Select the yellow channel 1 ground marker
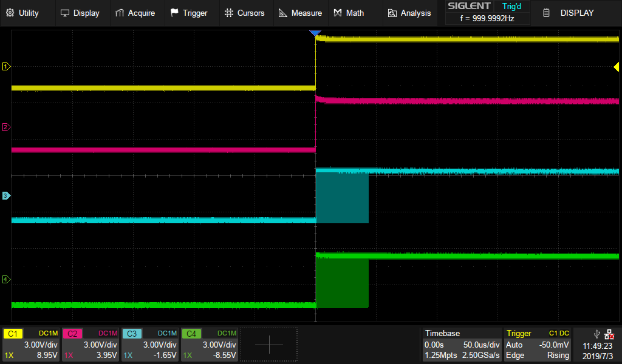The image size is (622, 364). (x=6, y=67)
